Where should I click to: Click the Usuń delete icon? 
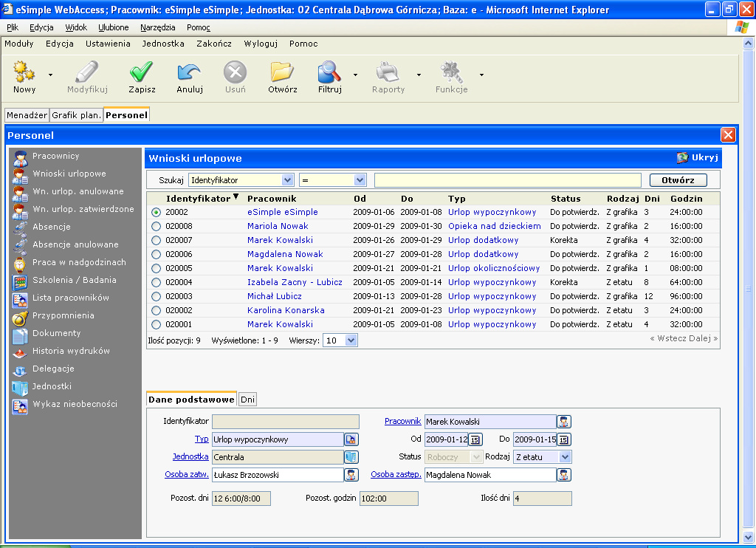(236, 72)
